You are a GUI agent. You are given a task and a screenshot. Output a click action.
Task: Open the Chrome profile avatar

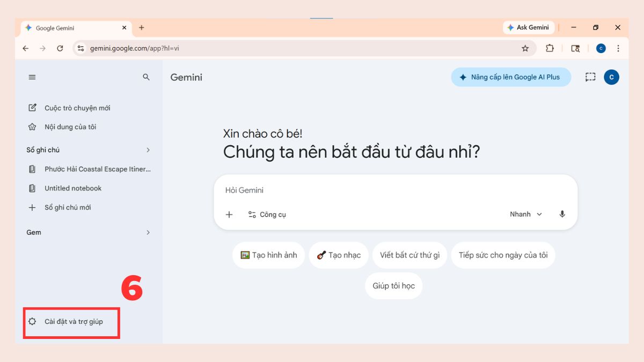[601, 48]
